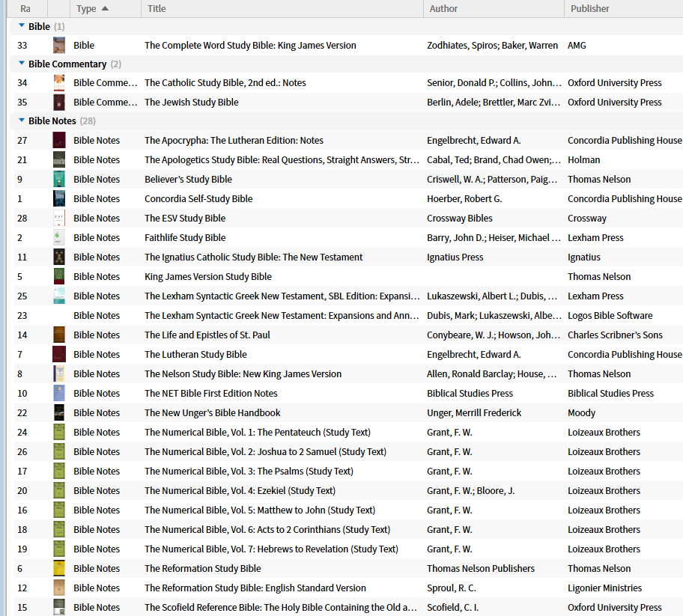Click cover thumbnail of Concordia Self-Study Bible
683x616 pixels.
coord(59,199)
